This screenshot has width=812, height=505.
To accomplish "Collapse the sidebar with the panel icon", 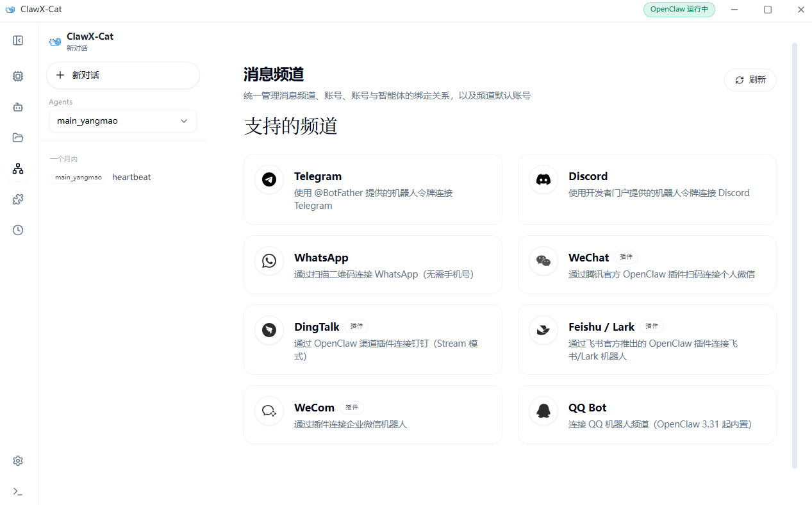I will coord(17,40).
